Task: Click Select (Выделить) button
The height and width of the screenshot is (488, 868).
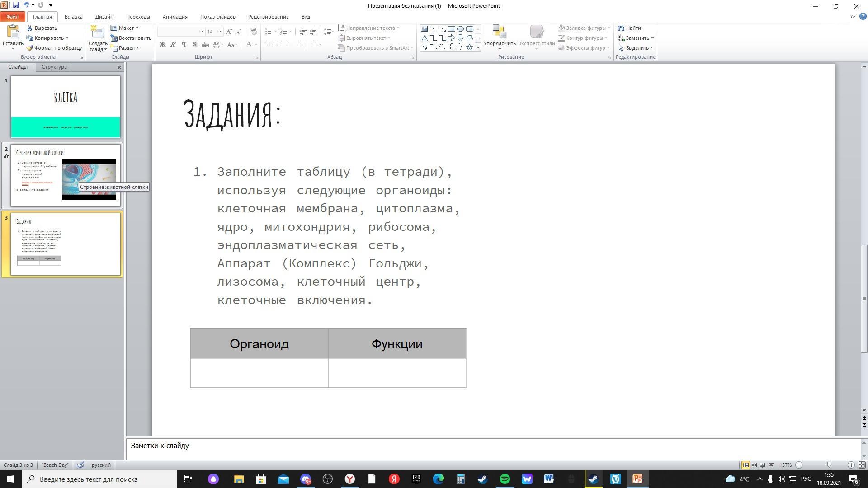Action: click(x=635, y=48)
